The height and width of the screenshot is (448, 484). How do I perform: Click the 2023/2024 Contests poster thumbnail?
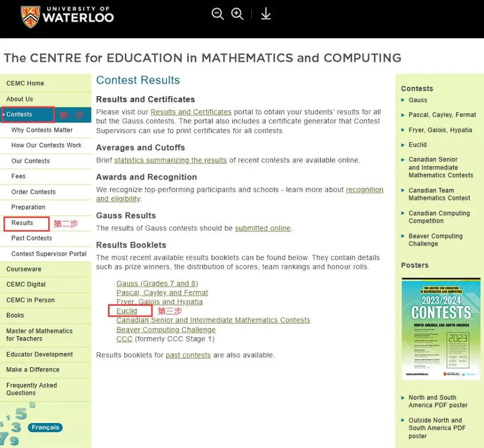pyautogui.click(x=441, y=329)
